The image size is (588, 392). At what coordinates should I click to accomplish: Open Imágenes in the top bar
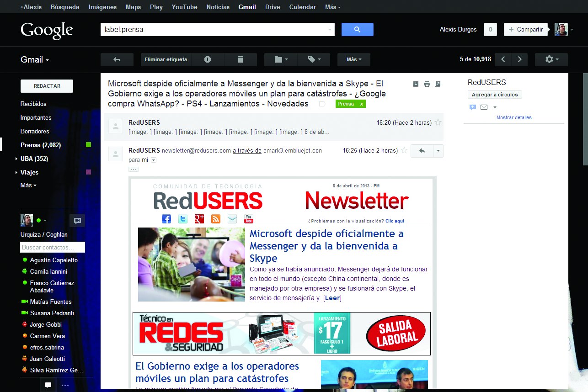click(x=102, y=7)
